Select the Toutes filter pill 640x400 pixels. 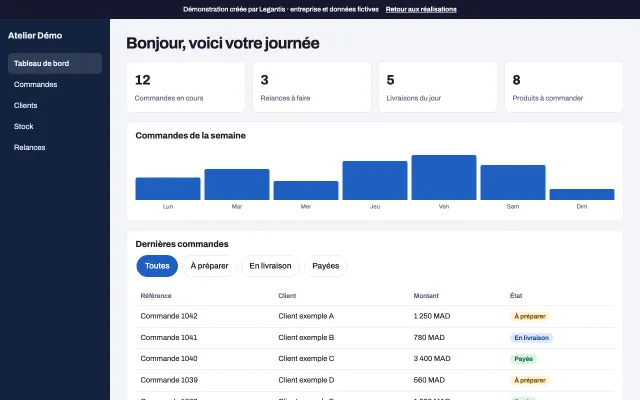[157, 266]
